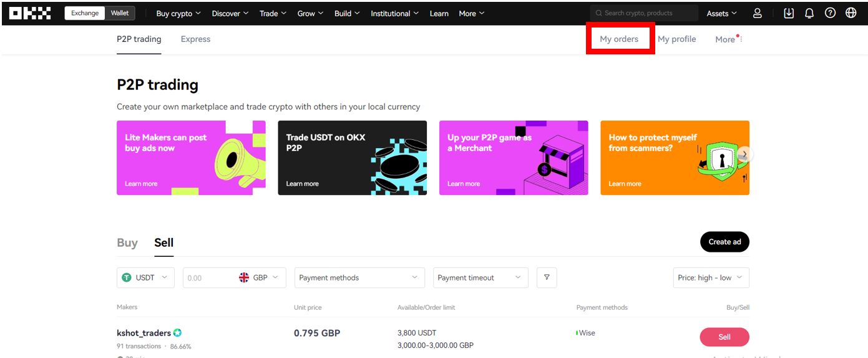Viewport: 868px width, 358px height.
Task: Select the Sell tab
Action: 164,242
